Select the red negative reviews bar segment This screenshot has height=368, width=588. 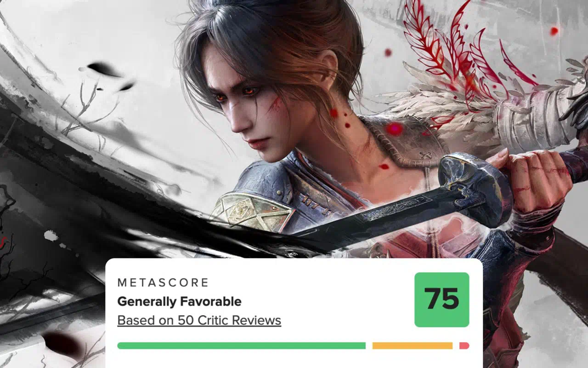[x=464, y=345]
